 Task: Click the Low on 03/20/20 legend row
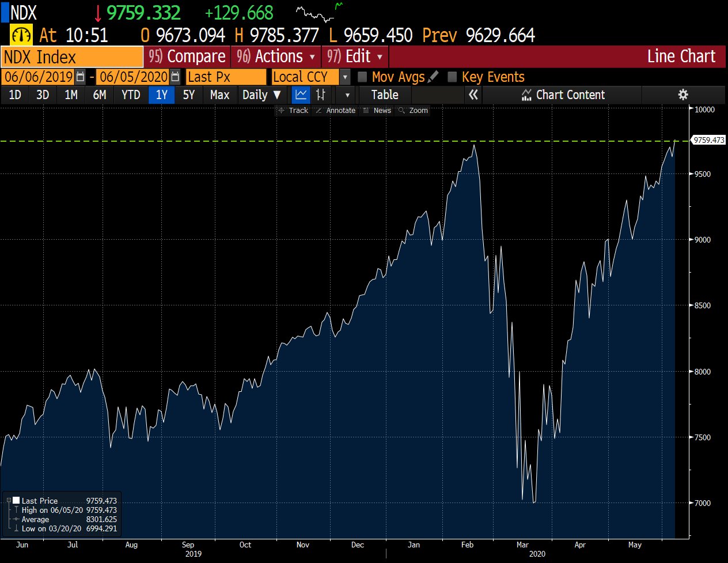(x=64, y=528)
